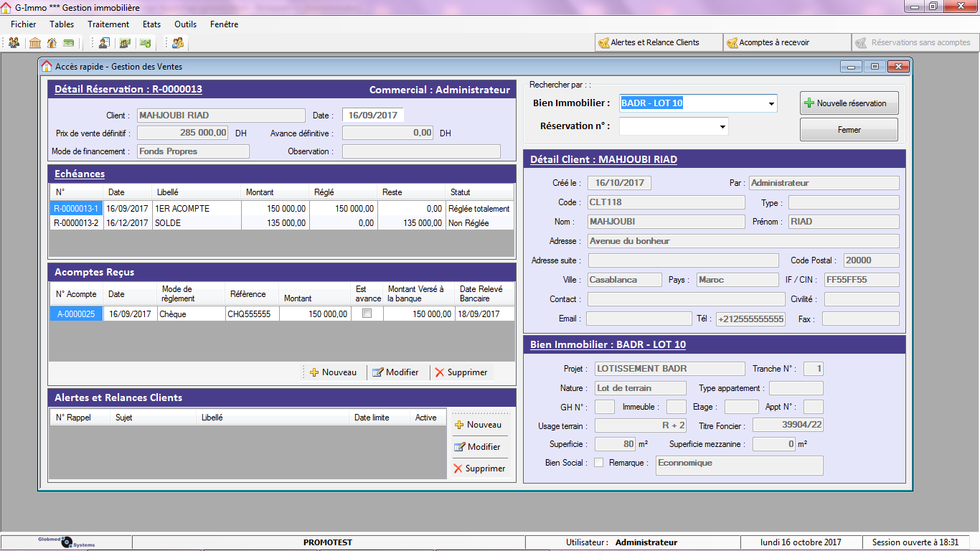Click the person with document toolbar icon
The height and width of the screenshot is (551, 980).
pos(104,43)
